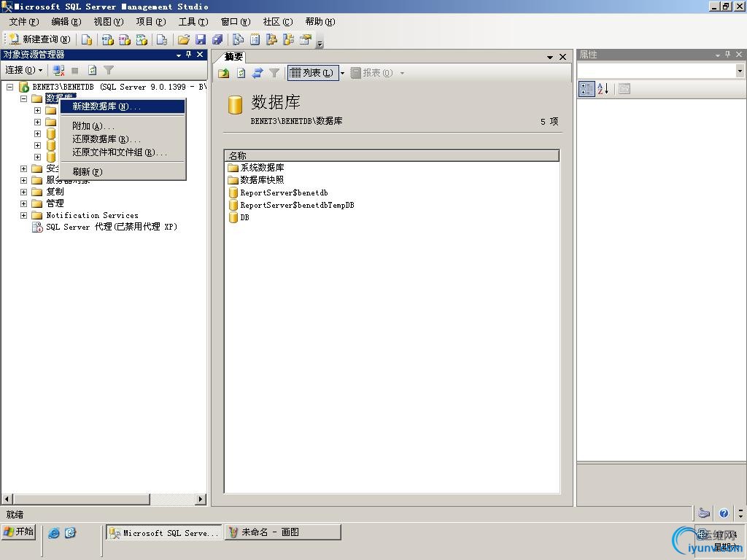The image size is (747, 560).
Task: Click the Filter funnel icon in 摘要
Action: click(274, 73)
